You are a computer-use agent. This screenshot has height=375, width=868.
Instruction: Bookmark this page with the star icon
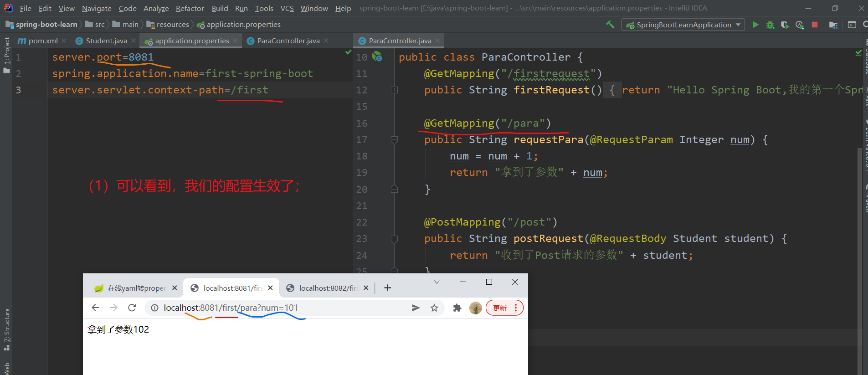pos(434,308)
